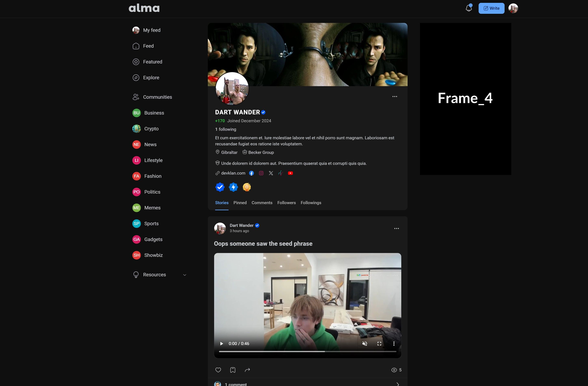Open the Communities people icon
The width and height of the screenshot is (588, 386).
(x=136, y=97)
